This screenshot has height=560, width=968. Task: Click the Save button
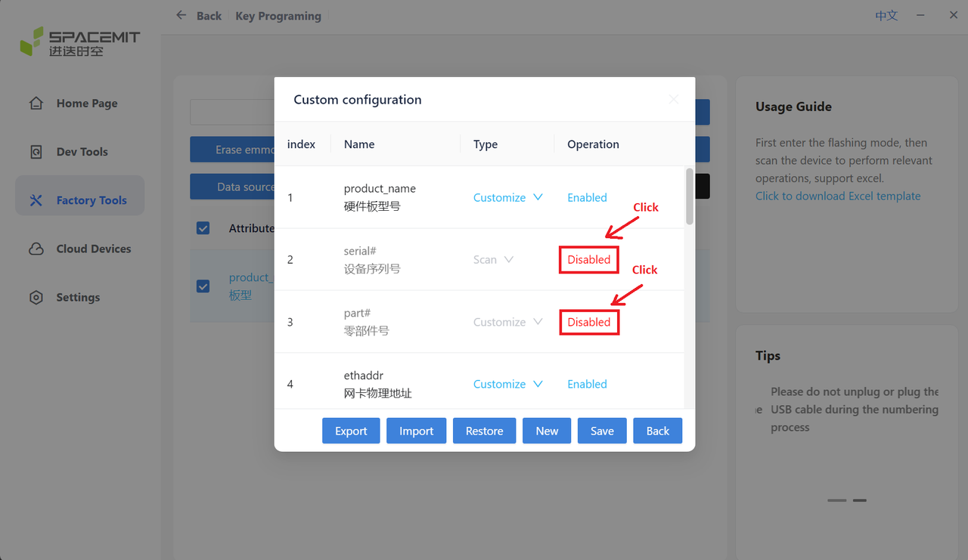[602, 431]
